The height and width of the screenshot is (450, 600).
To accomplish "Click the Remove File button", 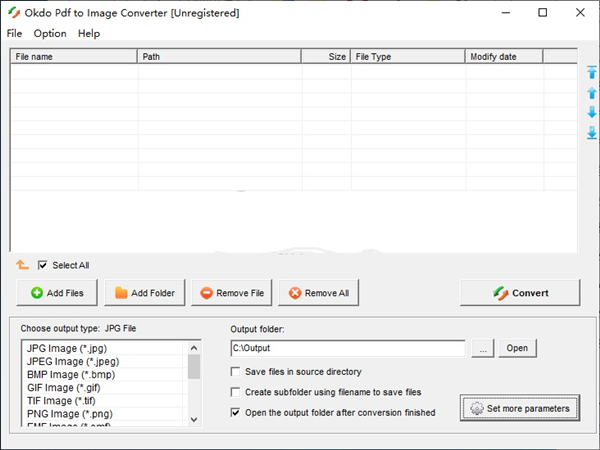I will coord(232,293).
